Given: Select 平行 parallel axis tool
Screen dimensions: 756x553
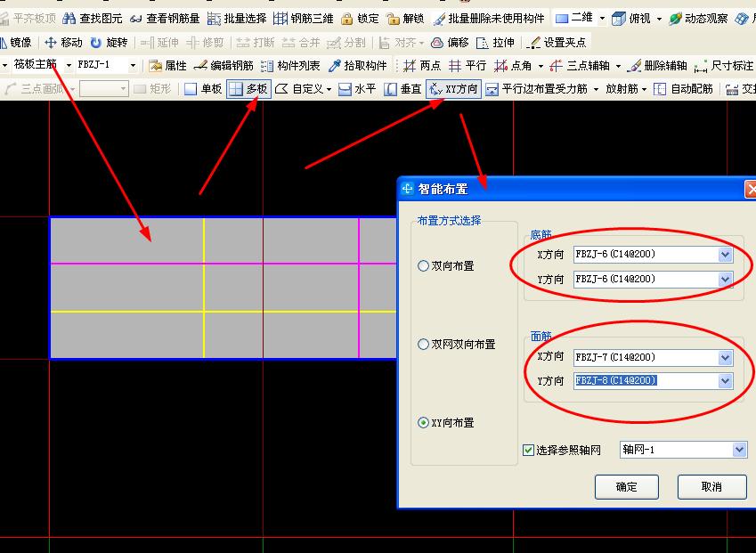Looking at the screenshot, I should [x=467, y=66].
